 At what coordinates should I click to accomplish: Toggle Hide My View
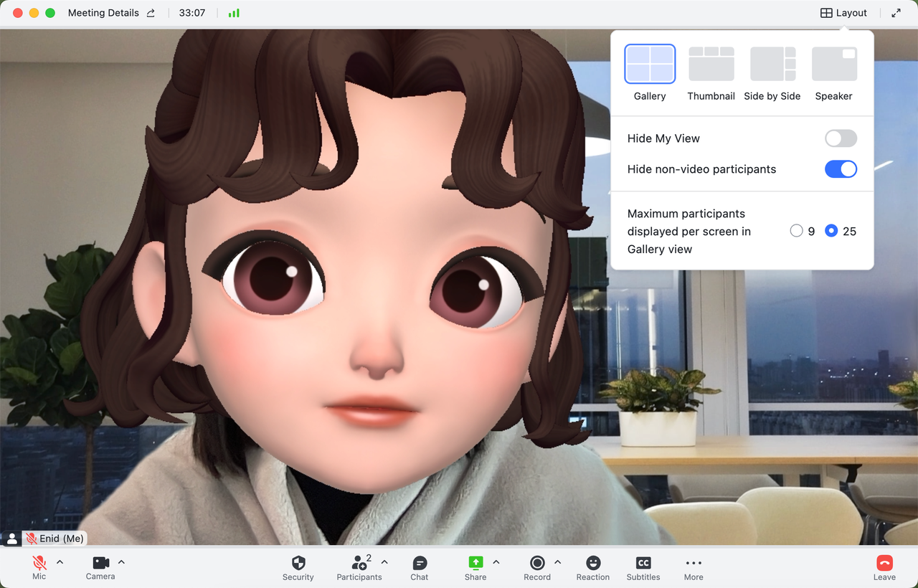pyautogui.click(x=840, y=138)
